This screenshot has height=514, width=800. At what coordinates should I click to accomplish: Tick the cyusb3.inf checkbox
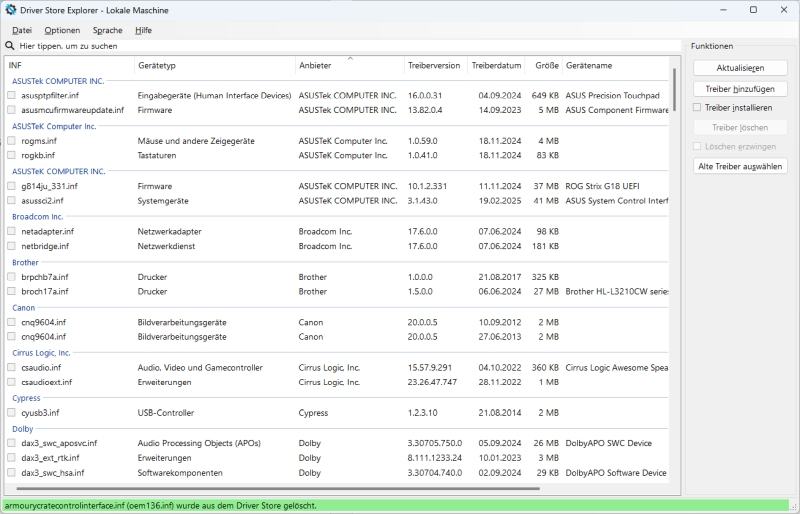tap(12, 412)
